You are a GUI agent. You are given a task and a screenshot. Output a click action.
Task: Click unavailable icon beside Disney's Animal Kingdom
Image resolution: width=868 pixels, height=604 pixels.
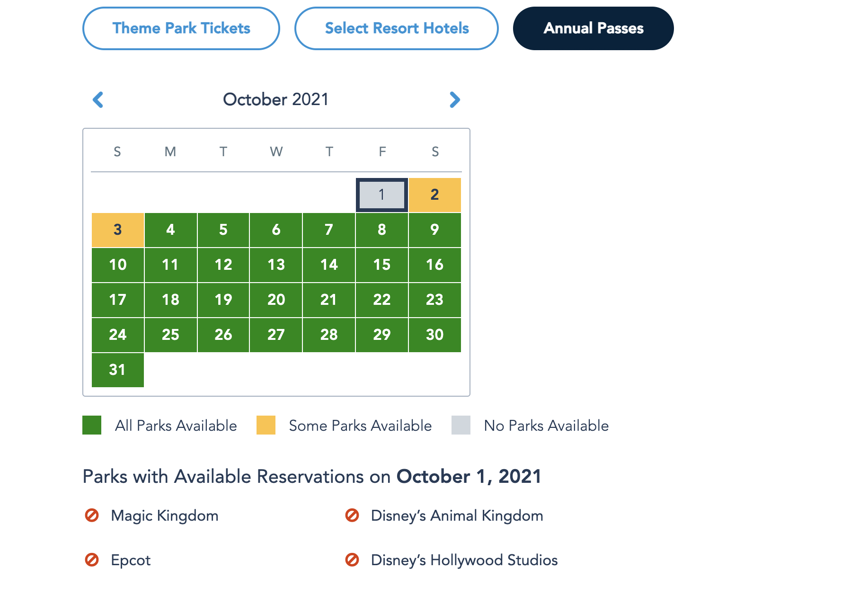352,515
